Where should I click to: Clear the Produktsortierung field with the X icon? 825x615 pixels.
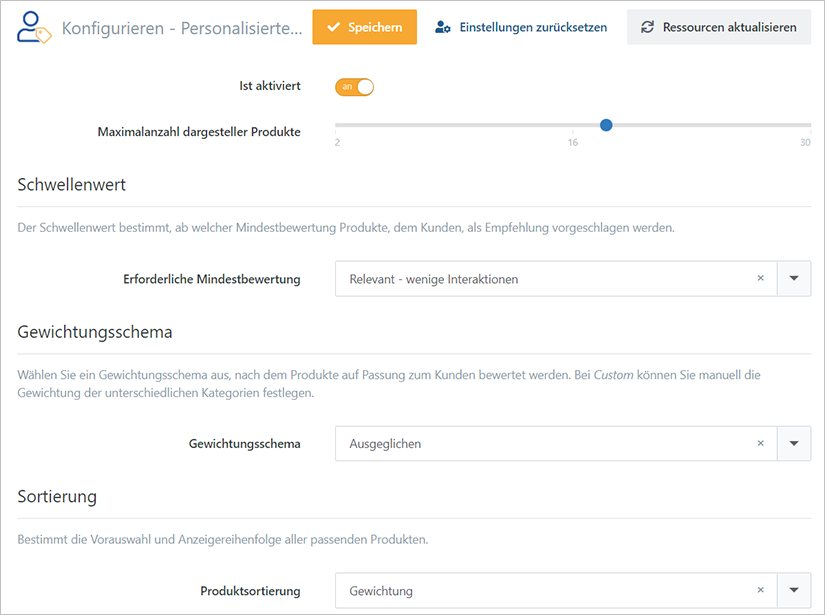(760, 590)
